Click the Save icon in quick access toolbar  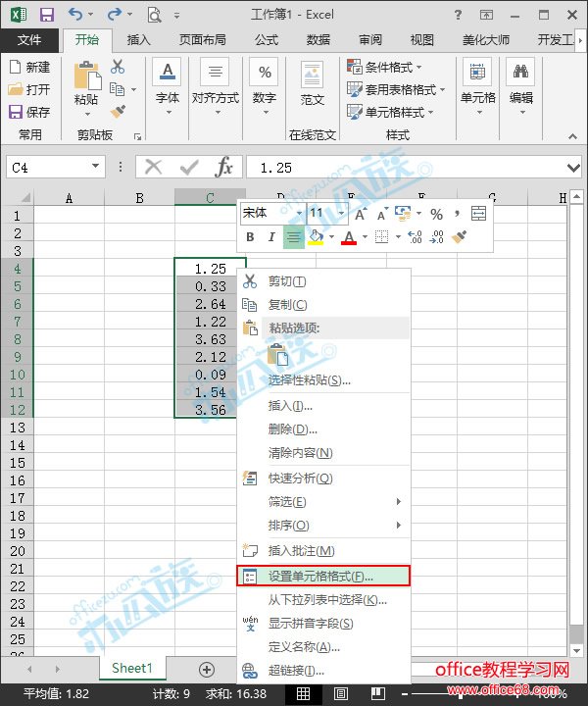click(47, 15)
